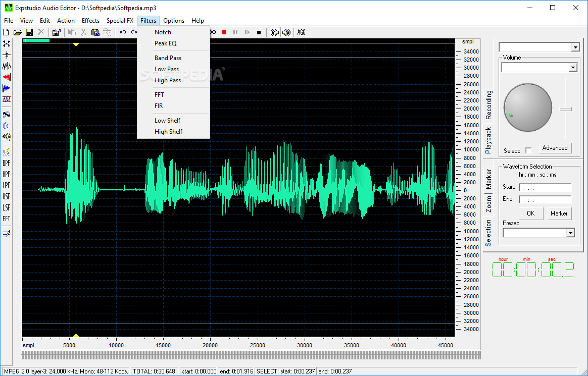
Task: Open the Preset dropdown
Action: pos(570,233)
